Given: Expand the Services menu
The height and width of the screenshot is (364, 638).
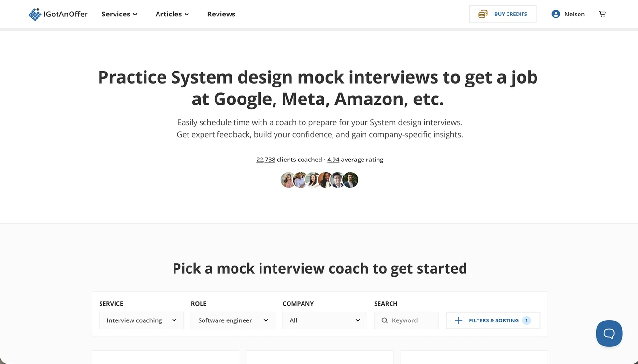Looking at the screenshot, I should tap(119, 14).
